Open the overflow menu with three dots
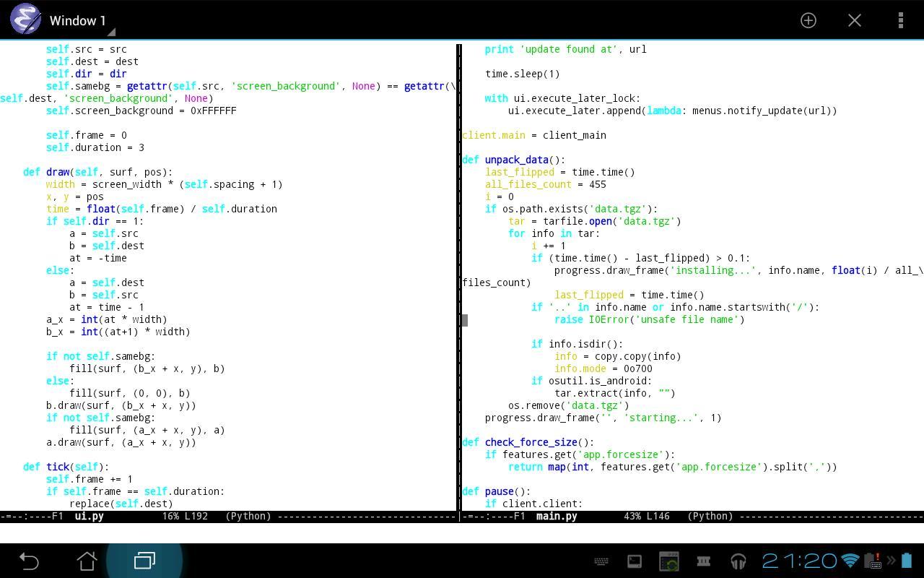The image size is (924, 578). pos(901,20)
